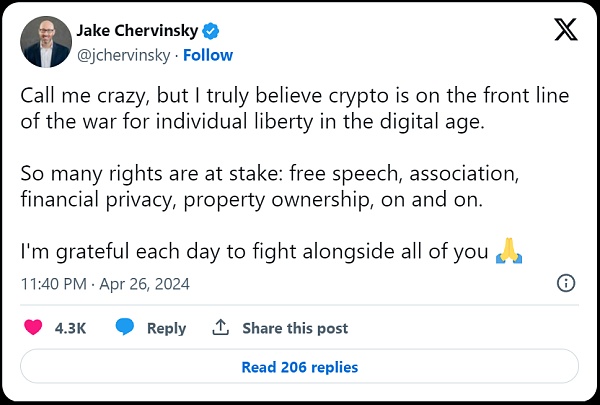Follow Jake Chervinsky via the Follow link

208,55
